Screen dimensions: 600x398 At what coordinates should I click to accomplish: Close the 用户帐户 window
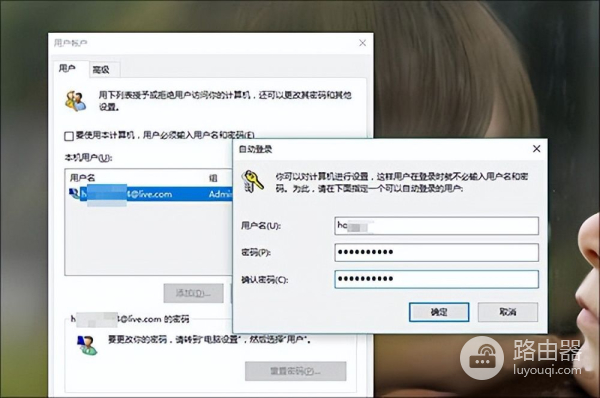tap(362, 43)
